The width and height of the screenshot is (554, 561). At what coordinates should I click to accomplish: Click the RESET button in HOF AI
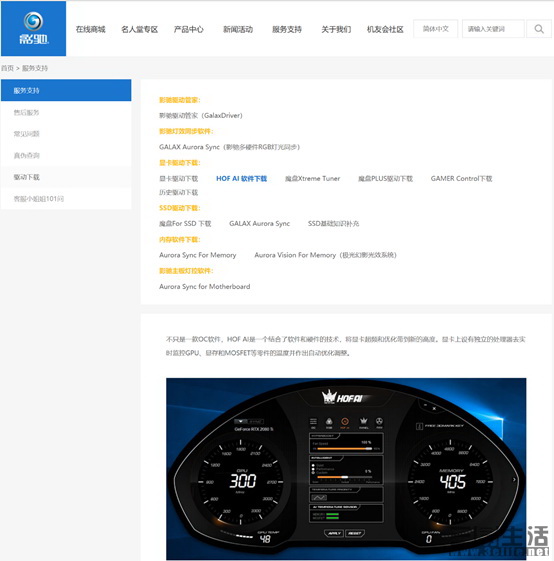[x=355, y=533]
